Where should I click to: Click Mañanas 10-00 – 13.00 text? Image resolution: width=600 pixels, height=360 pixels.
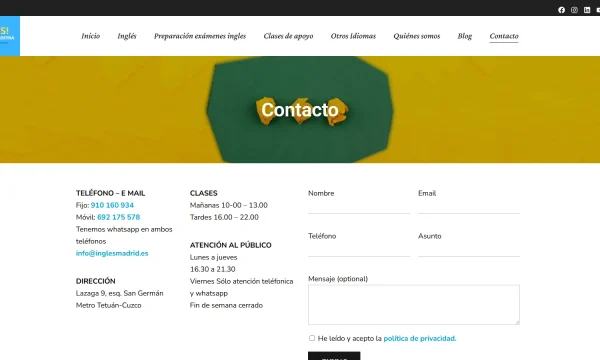point(229,205)
